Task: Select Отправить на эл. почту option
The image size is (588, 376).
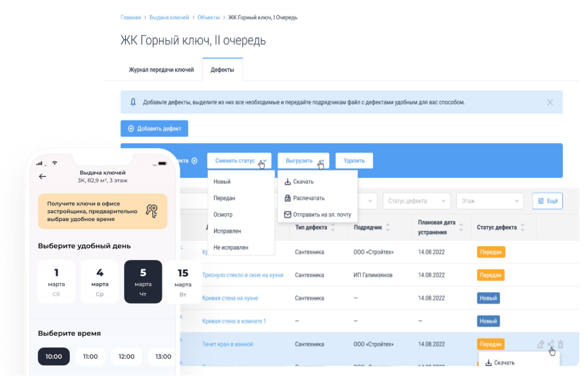Action: tap(317, 214)
